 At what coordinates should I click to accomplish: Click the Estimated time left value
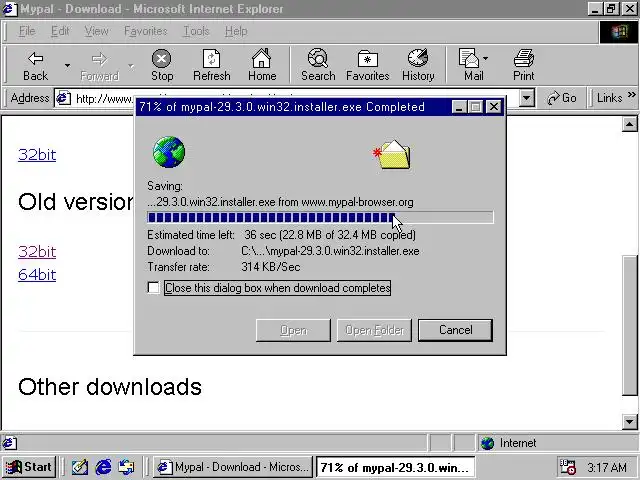click(330, 235)
